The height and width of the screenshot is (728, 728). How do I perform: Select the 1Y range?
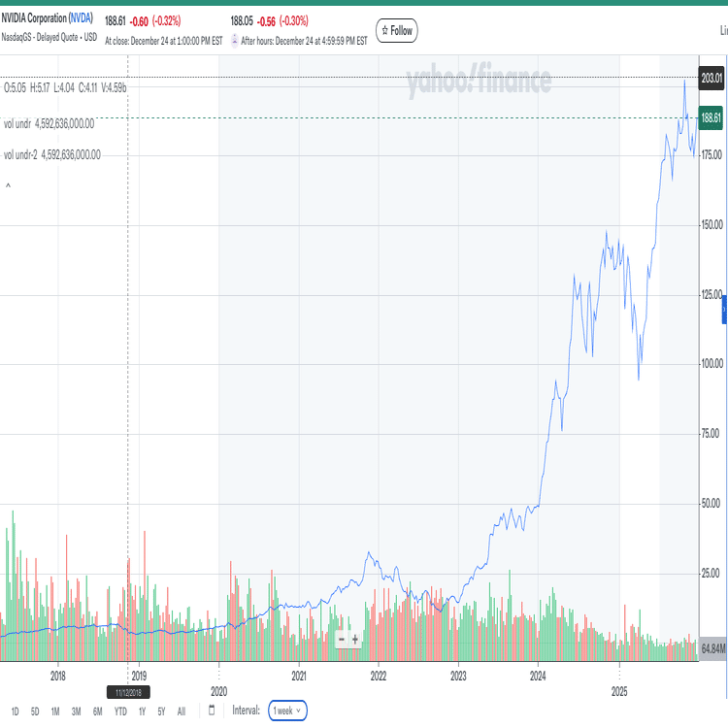142,711
